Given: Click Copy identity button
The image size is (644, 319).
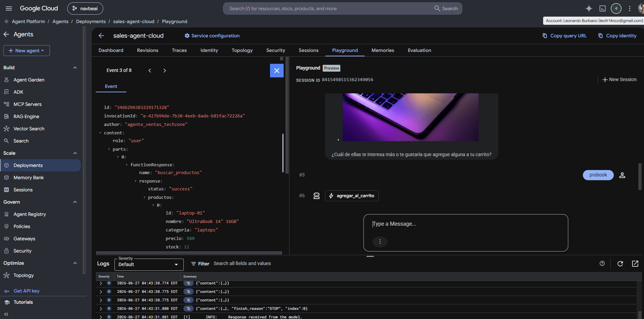Looking at the screenshot, I should (618, 36).
